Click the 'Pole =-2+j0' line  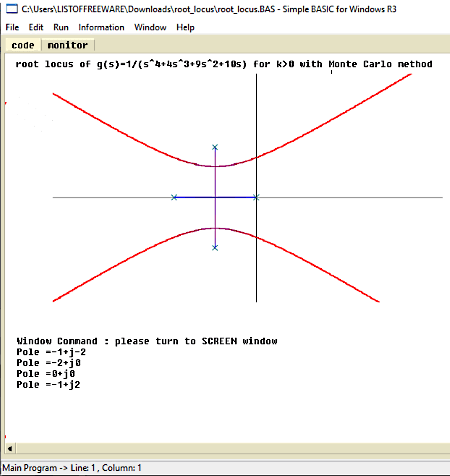(x=48, y=363)
